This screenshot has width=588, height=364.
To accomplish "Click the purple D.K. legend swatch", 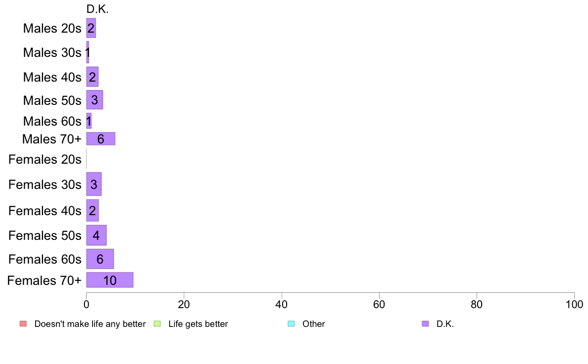I will 425,323.
